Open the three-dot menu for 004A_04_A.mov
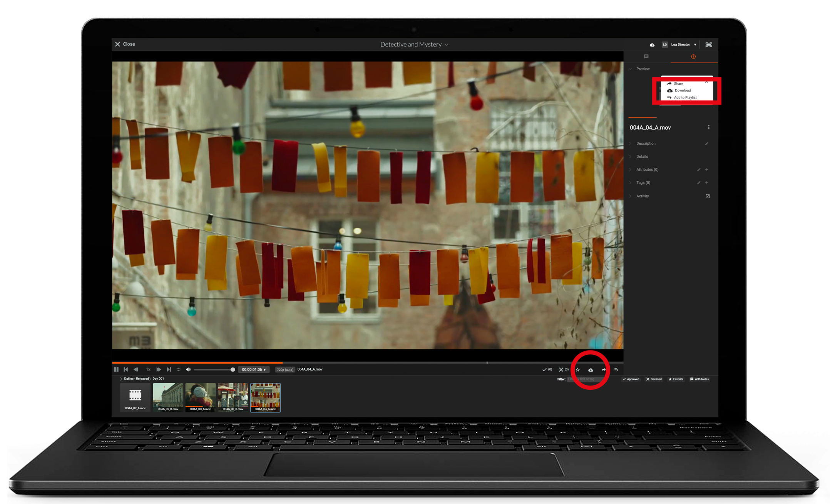This screenshot has height=504, width=830. pyautogui.click(x=709, y=127)
